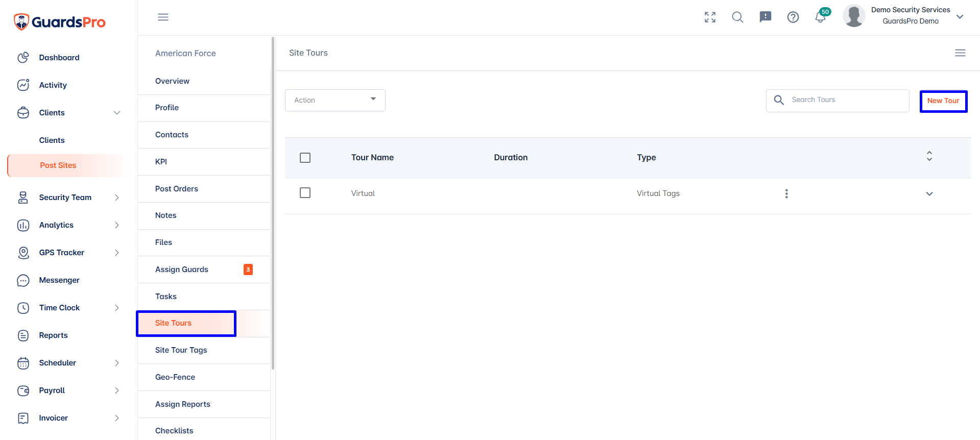
Task: Sort by the Tour Name column header
Action: point(372,158)
